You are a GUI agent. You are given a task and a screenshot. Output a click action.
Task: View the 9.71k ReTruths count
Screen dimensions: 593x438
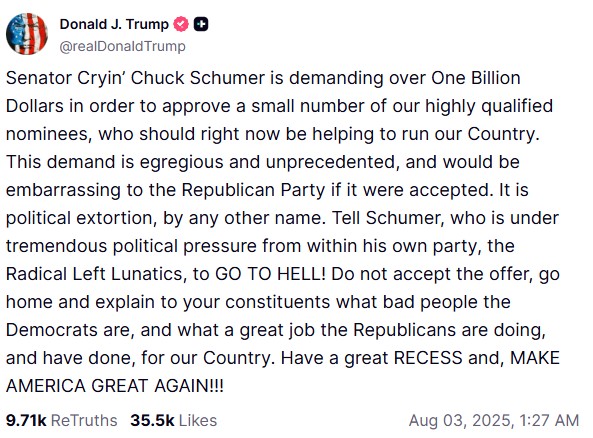26,421
